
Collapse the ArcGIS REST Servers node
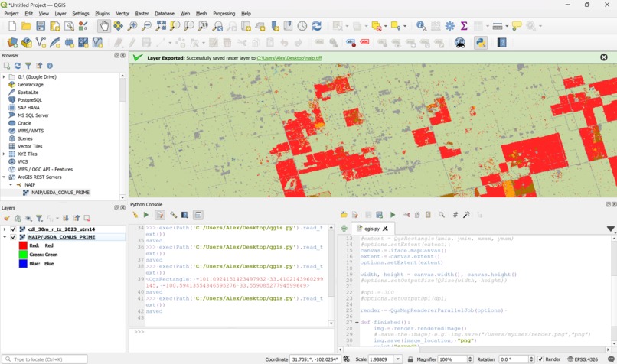(4, 177)
